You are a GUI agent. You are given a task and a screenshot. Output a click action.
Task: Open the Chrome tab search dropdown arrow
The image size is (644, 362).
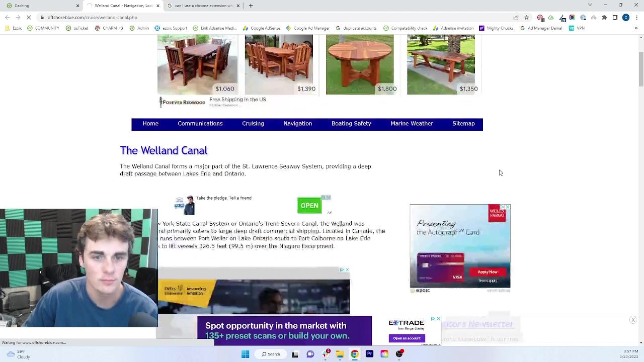590,6
